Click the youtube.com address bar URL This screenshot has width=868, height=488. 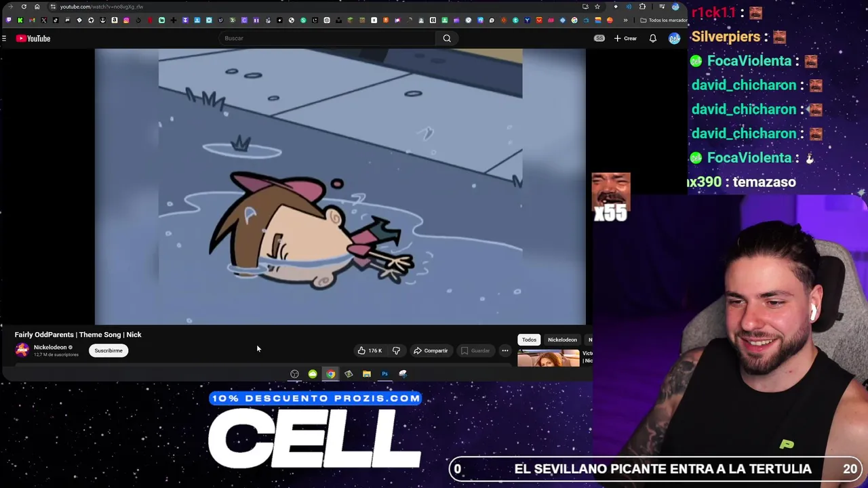tap(102, 7)
